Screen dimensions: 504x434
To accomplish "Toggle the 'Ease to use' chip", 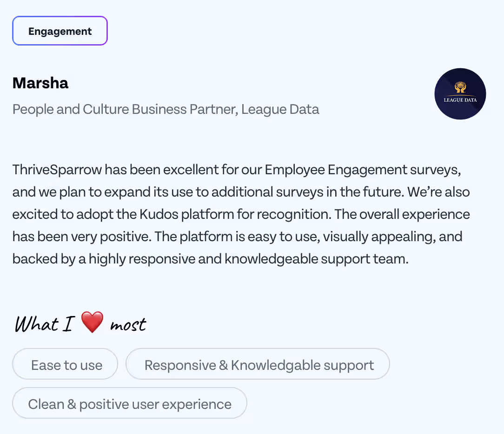I will pyautogui.click(x=65, y=365).
